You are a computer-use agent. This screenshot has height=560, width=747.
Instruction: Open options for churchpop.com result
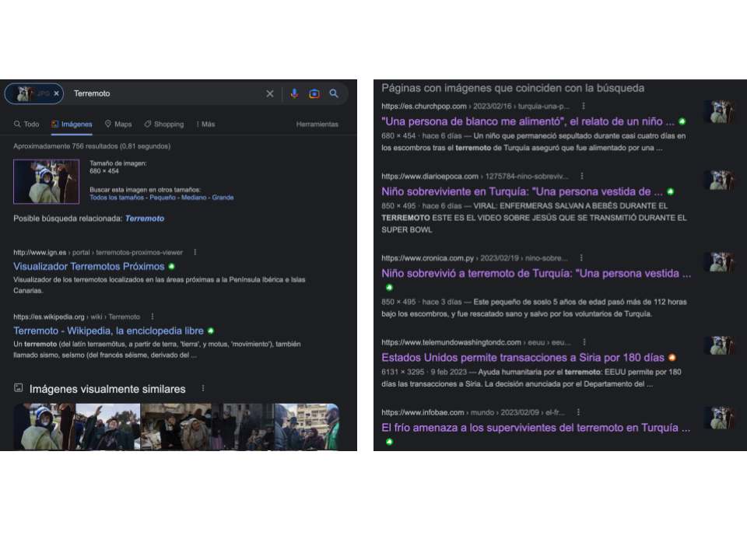tap(584, 106)
